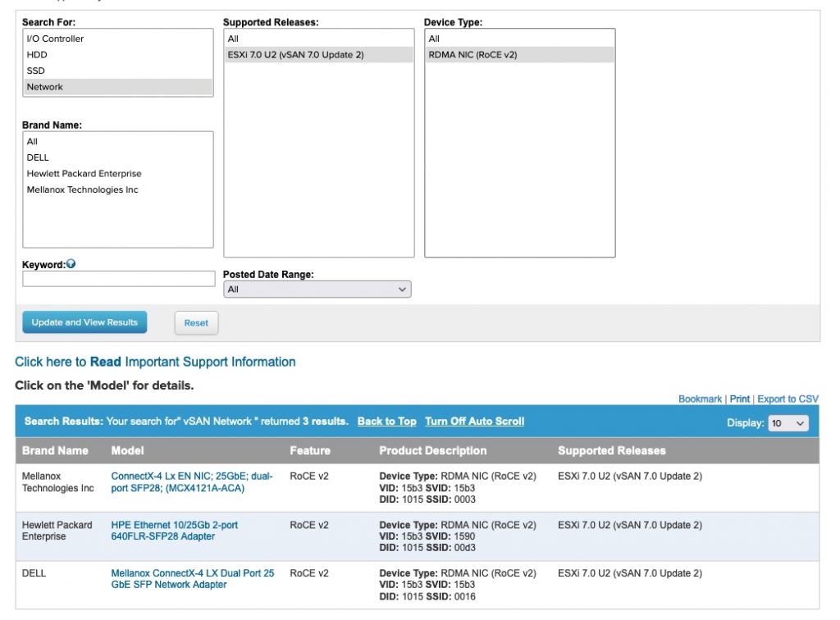Click Update and View Results button
The image size is (840, 620).
[84, 322]
